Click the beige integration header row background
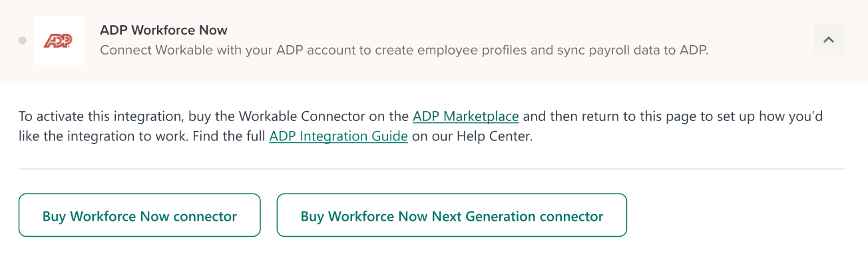Screen dimensions: 868x258 click(434, 41)
